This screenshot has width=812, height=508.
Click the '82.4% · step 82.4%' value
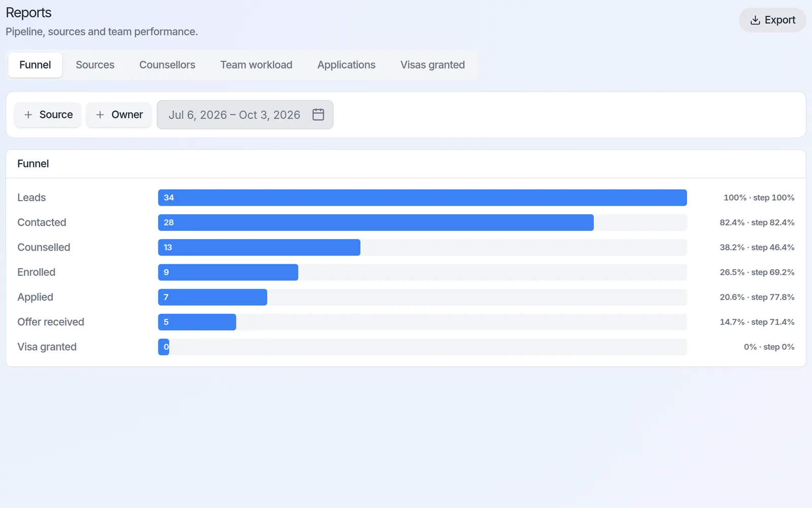click(757, 223)
